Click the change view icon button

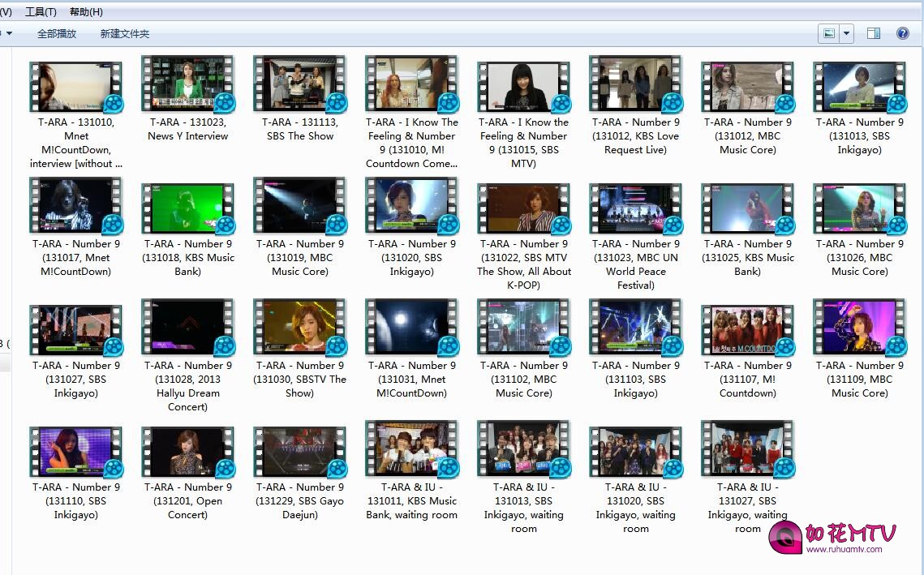tap(828, 33)
